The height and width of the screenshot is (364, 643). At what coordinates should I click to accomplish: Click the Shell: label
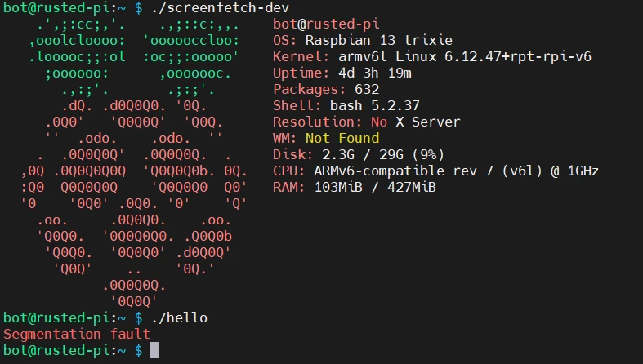pos(297,106)
